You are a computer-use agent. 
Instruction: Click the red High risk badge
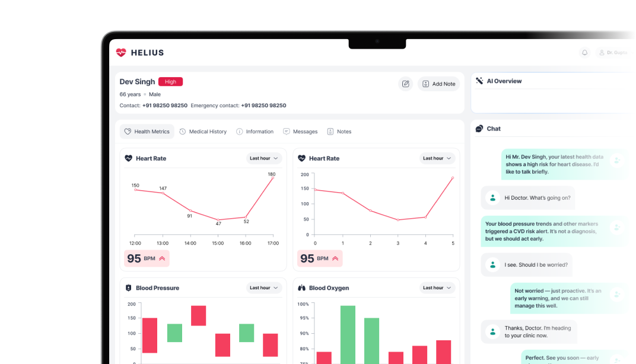point(170,82)
